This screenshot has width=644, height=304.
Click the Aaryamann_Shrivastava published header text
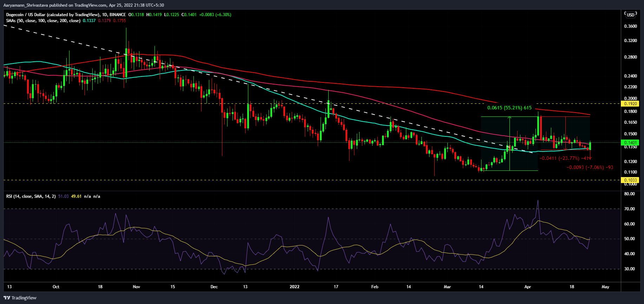[x=84, y=5]
